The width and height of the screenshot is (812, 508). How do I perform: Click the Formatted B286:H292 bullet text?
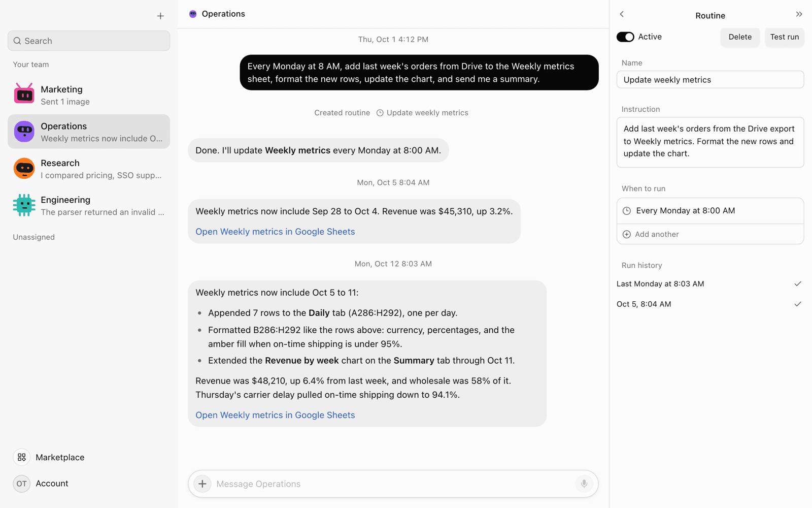click(361, 337)
